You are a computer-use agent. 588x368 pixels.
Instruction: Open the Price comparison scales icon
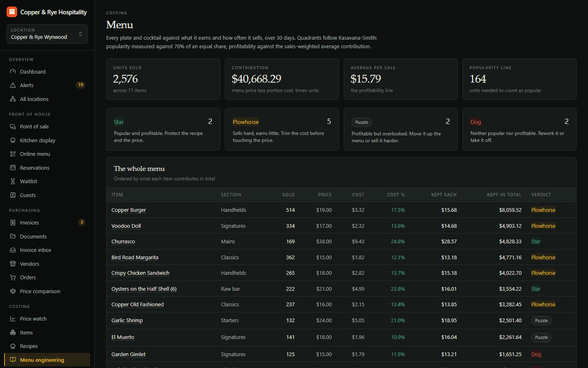click(x=13, y=291)
